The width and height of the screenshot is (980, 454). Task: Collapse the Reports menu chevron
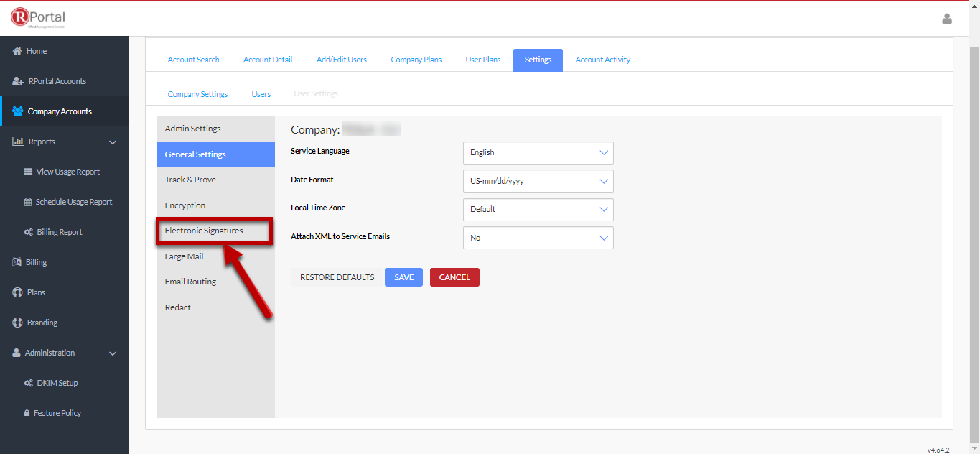tap(113, 142)
